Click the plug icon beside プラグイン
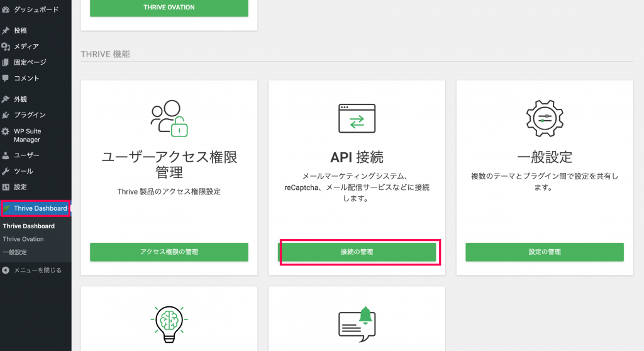Image resolution: width=644 pixels, height=351 pixels. click(5, 115)
